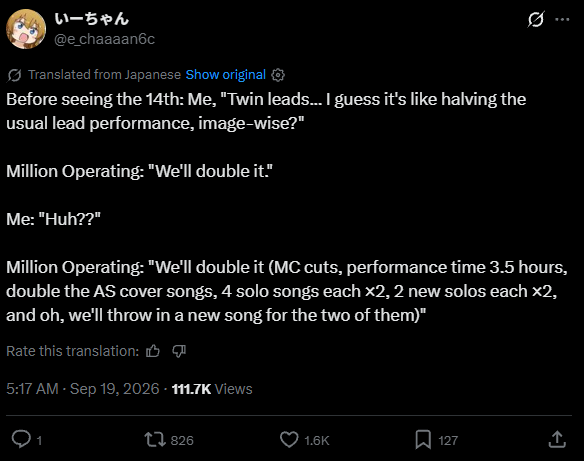This screenshot has width=584, height=461.
Task: Open translation settings gear icon
Action: tap(278, 75)
